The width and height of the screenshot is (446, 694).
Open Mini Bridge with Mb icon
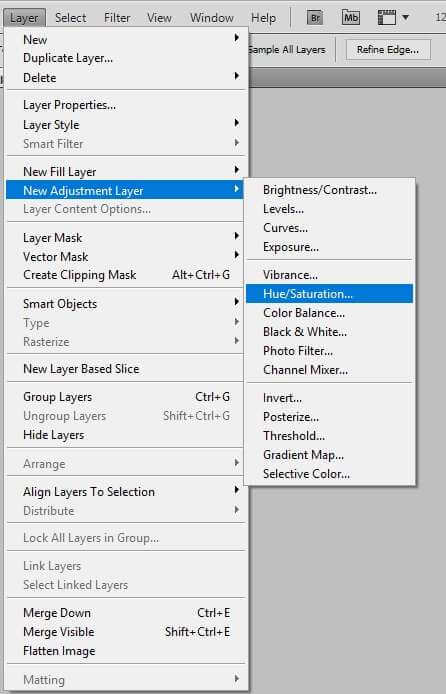351,18
